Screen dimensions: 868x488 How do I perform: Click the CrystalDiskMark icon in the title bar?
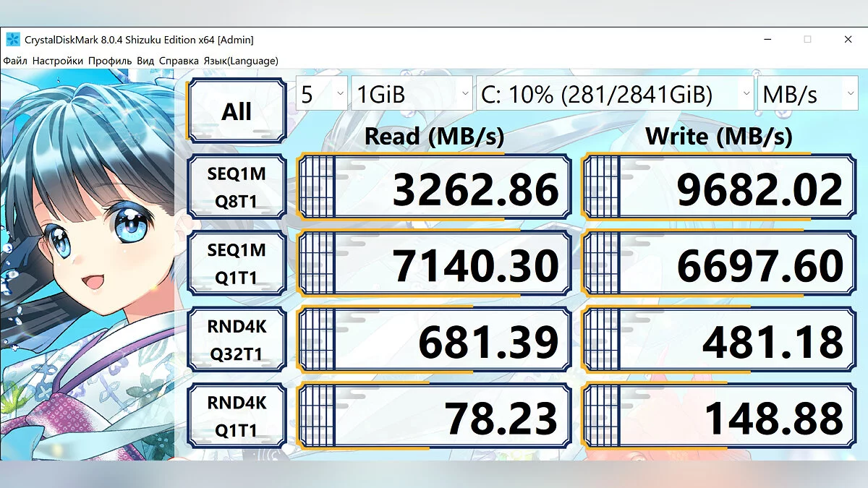click(12, 40)
